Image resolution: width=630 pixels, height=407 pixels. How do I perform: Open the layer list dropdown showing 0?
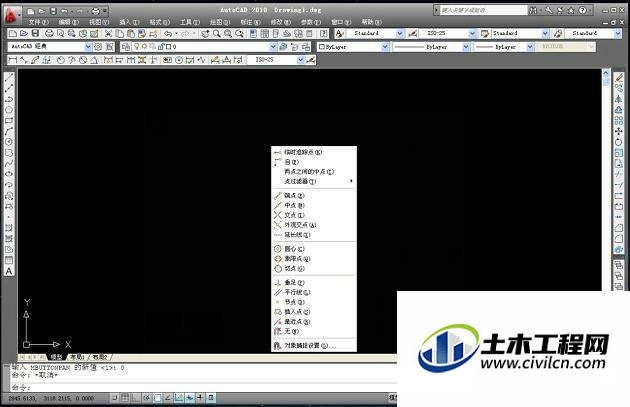click(274, 47)
